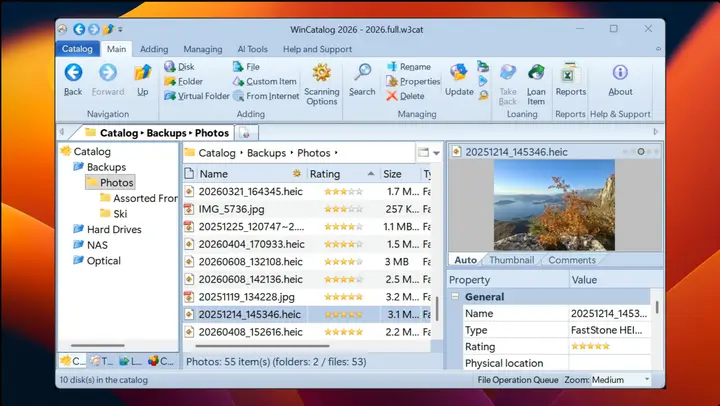Image resolution: width=720 pixels, height=406 pixels.
Task: Switch preview to Thumbnail tab
Action: 512,260
